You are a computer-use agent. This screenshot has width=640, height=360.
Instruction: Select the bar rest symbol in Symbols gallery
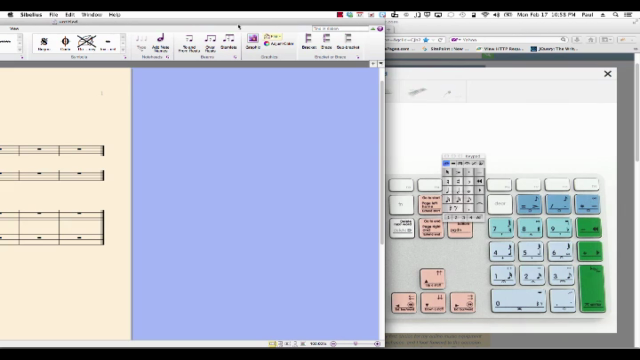click(108, 42)
